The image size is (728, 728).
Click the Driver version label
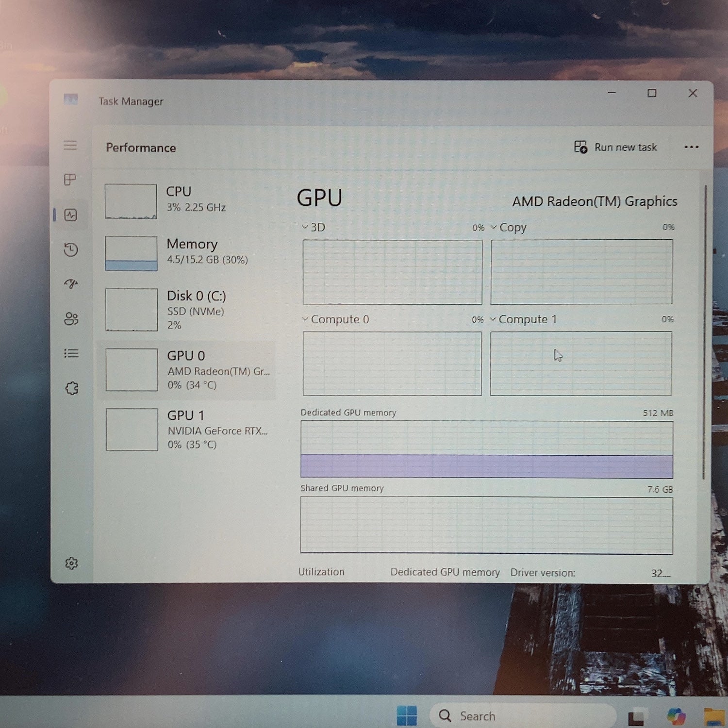pyautogui.click(x=543, y=573)
